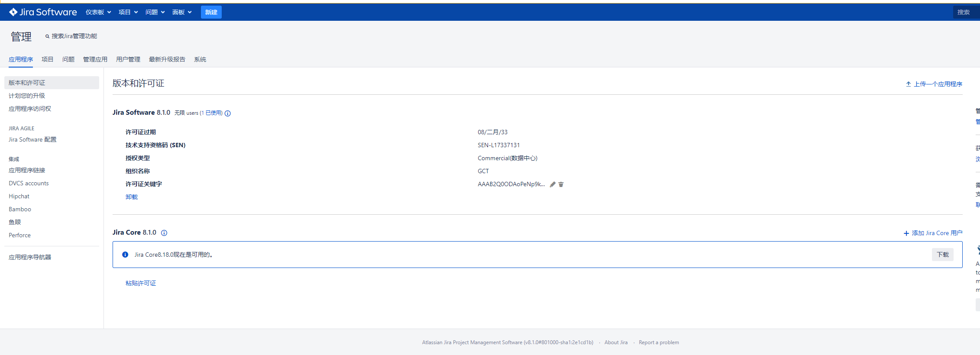
Task: Open the 粘贴许可证 link
Action: pyautogui.click(x=141, y=283)
